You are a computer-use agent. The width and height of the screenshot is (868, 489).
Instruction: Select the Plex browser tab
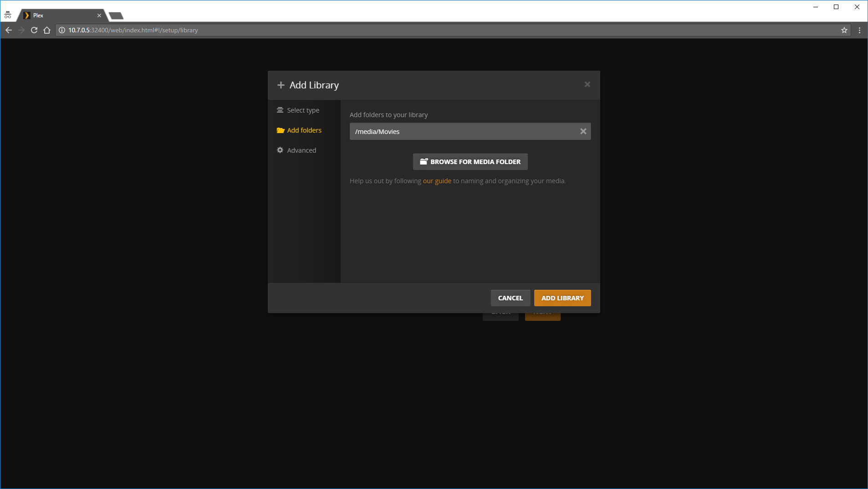tap(61, 15)
